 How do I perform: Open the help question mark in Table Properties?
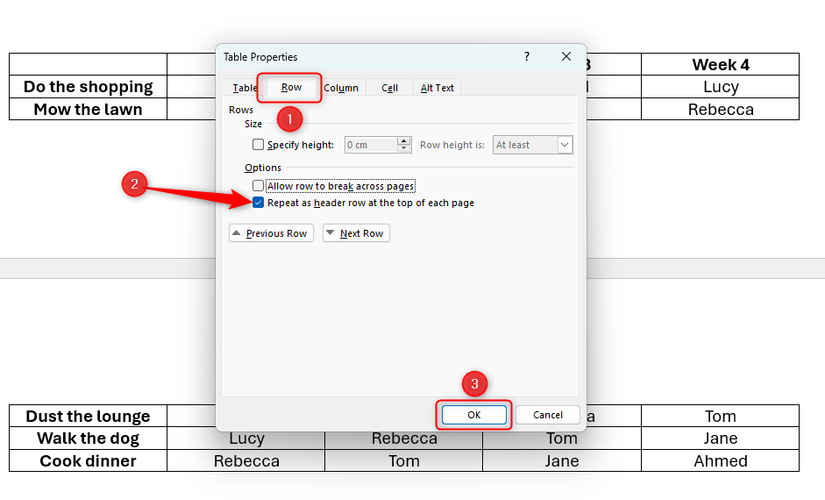click(x=527, y=56)
